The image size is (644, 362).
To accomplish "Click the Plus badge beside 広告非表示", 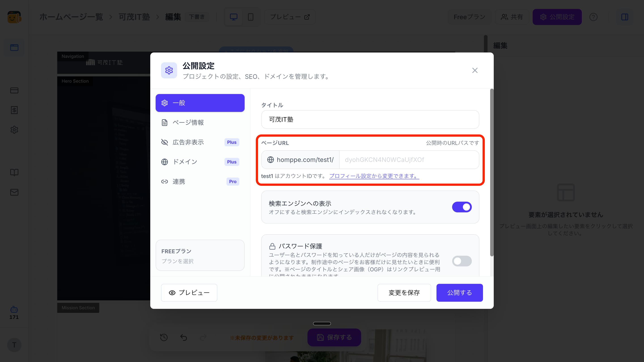I will [x=232, y=142].
